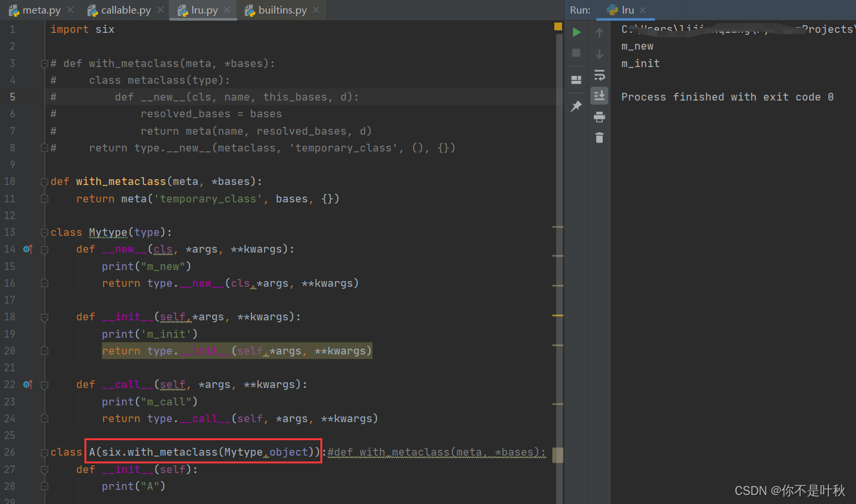Click 'resolved_bases = bases' commented line
The width and height of the screenshot is (856, 504).
click(x=211, y=114)
